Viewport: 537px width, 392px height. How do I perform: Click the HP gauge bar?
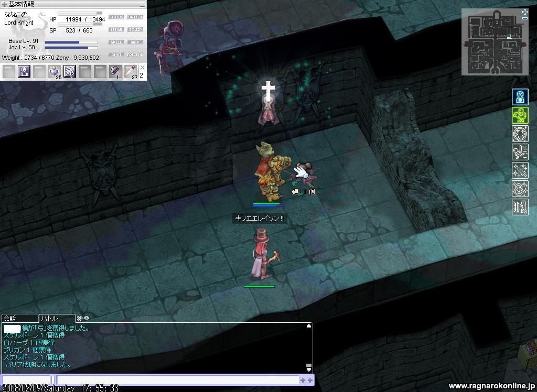(80, 13)
